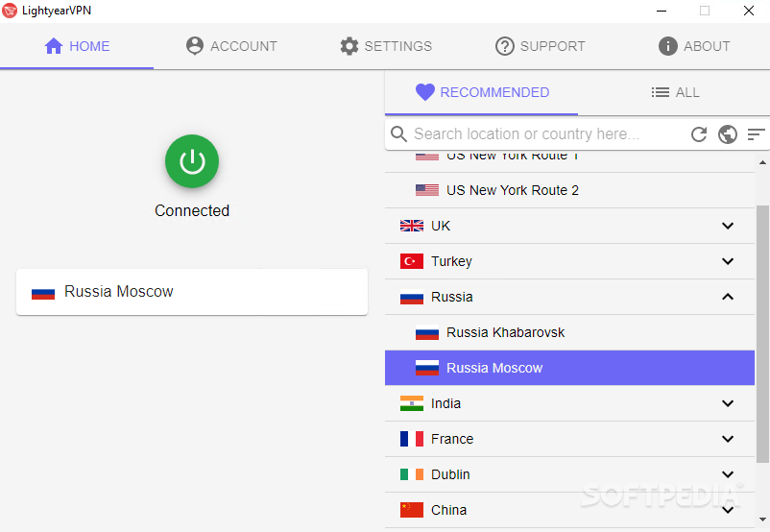
Task: Click the China flag icon
Action: coord(412,510)
